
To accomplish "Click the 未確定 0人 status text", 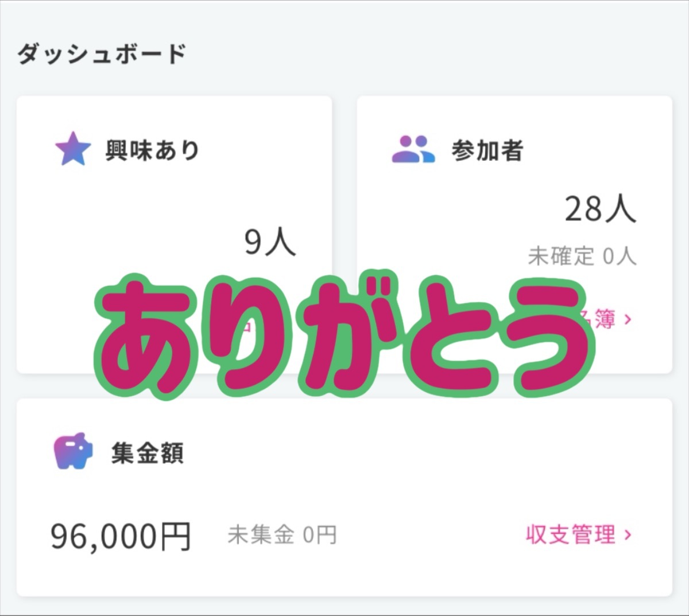I will 582,256.
